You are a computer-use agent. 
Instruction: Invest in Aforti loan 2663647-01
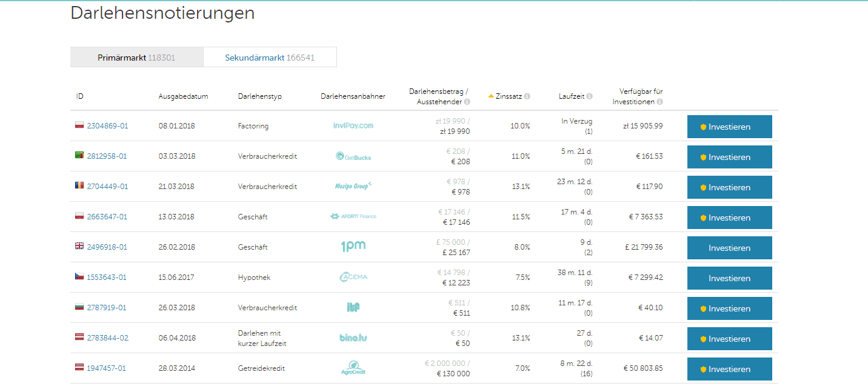pyautogui.click(x=729, y=218)
